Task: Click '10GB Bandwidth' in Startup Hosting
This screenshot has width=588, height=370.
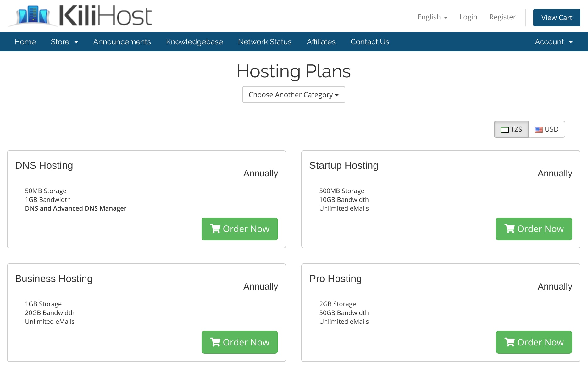Action: (x=344, y=200)
